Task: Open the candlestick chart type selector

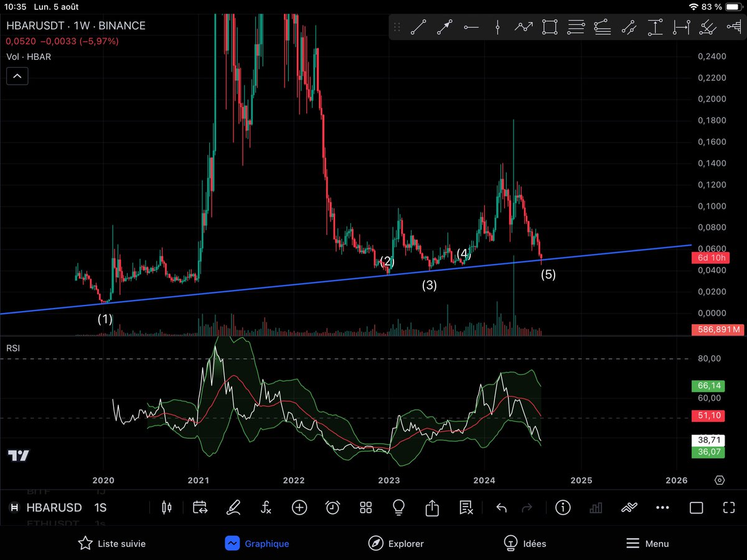Action: pyautogui.click(x=166, y=508)
